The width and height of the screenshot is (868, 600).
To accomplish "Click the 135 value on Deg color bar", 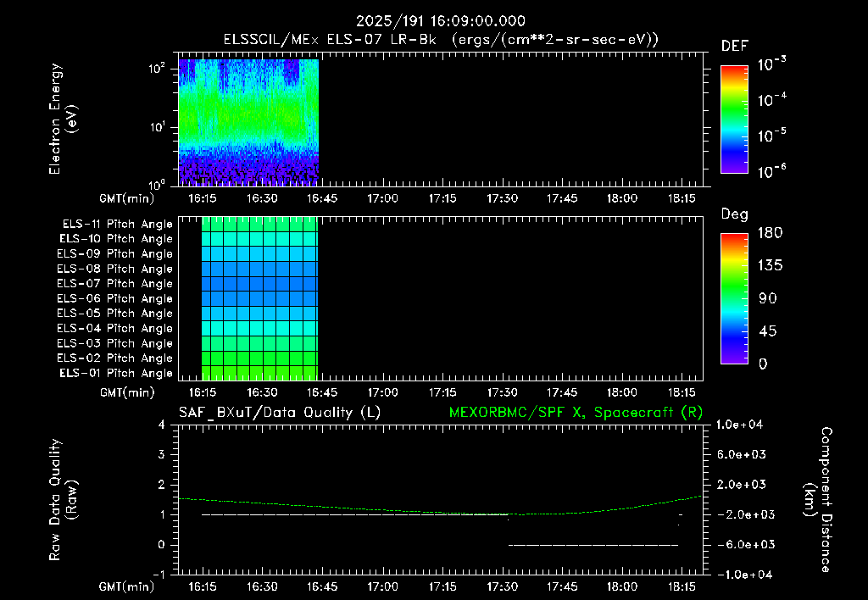I will (x=770, y=266).
